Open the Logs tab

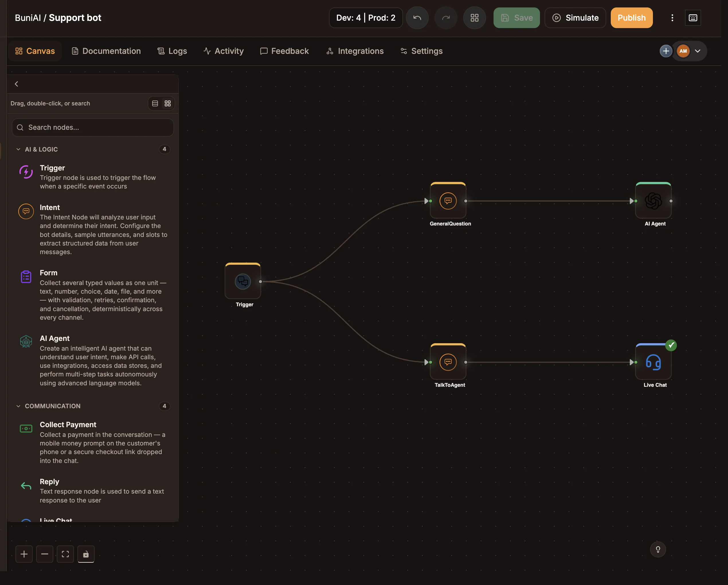click(172, 51)
